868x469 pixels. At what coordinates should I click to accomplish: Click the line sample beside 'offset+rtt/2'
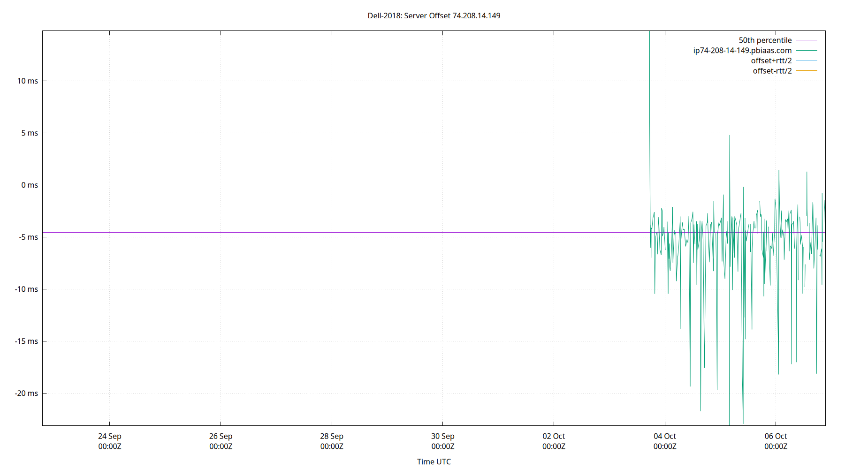(806, 61)
